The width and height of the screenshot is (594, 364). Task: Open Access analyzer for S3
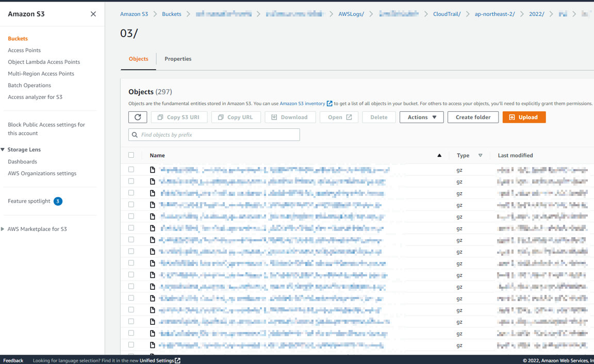point(35,97)
